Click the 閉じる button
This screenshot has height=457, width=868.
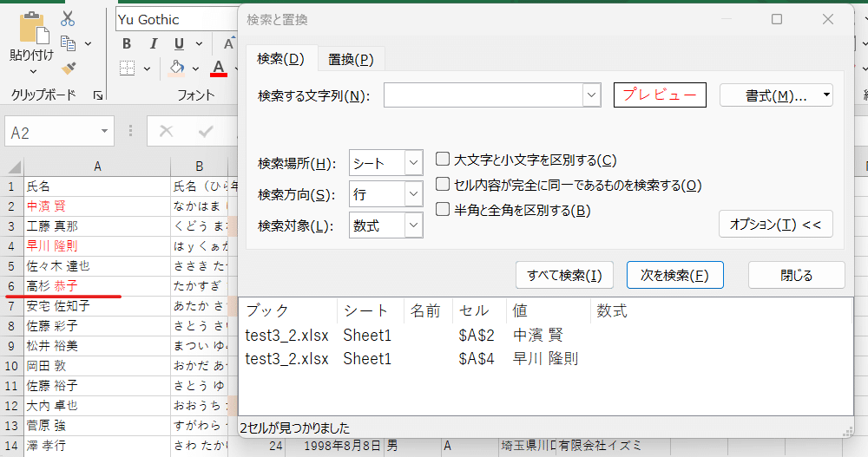point(796,275)
